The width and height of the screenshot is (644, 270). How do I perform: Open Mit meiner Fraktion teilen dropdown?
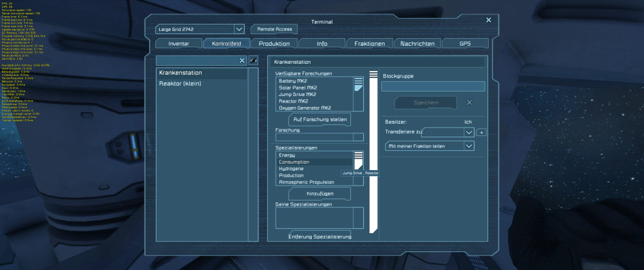[x=469, y=146]
